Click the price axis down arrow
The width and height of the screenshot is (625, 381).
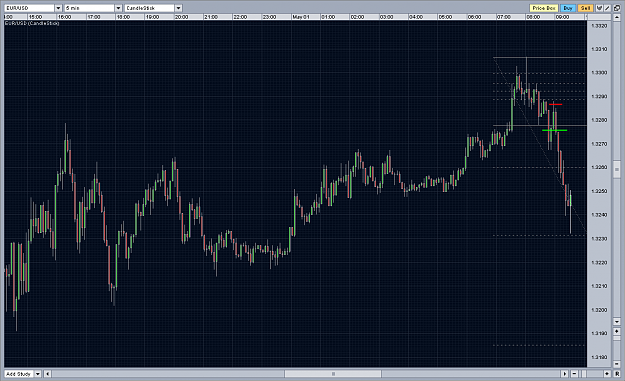[x=617, y=322]
